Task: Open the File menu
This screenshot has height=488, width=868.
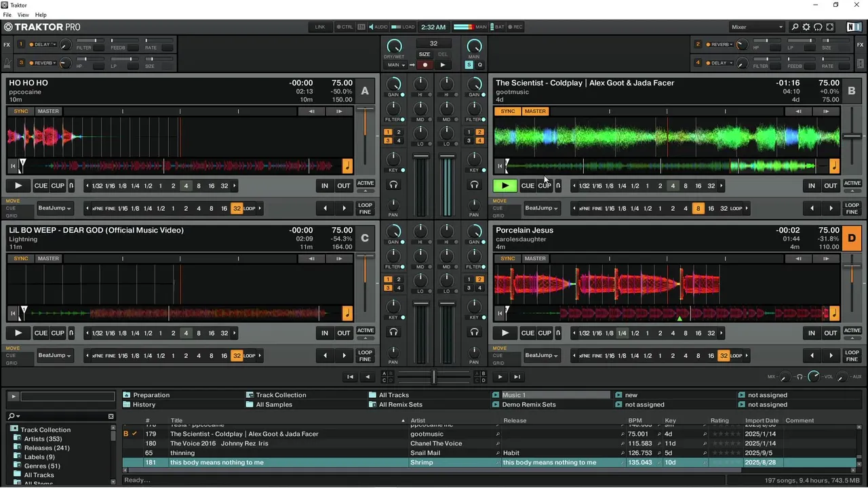Action: [7, 14]
